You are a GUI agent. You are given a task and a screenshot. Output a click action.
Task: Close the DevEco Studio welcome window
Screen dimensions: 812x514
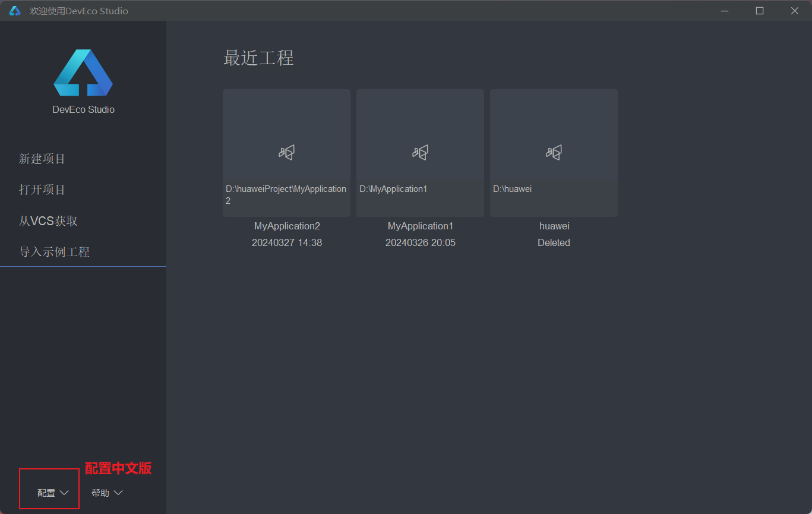coord(795,11)
